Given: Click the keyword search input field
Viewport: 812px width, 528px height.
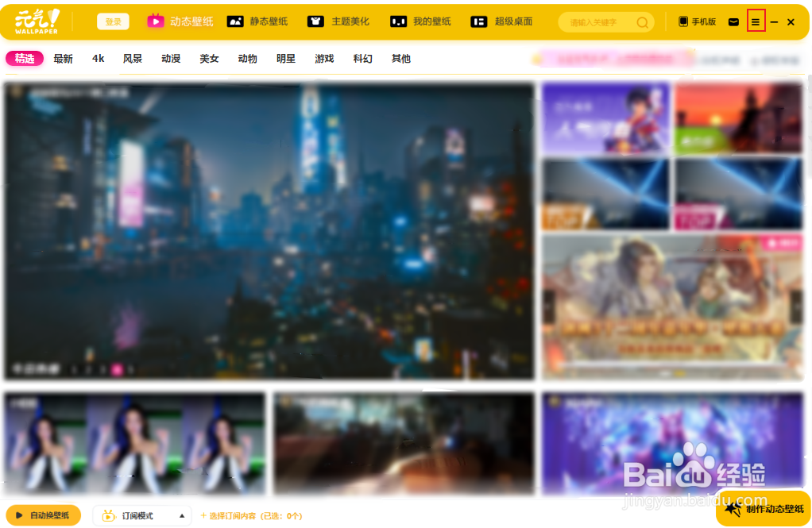Looking at the screenshot, I should 598,22.
